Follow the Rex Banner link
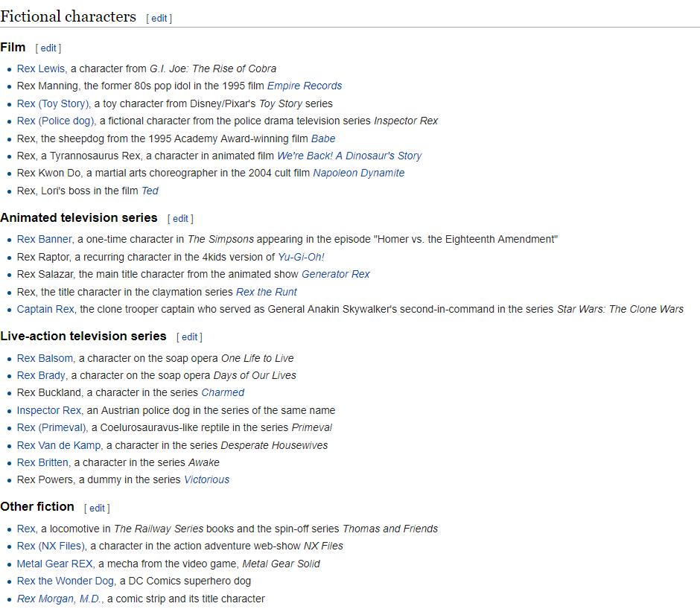The image size is (700, 609). 44,239
